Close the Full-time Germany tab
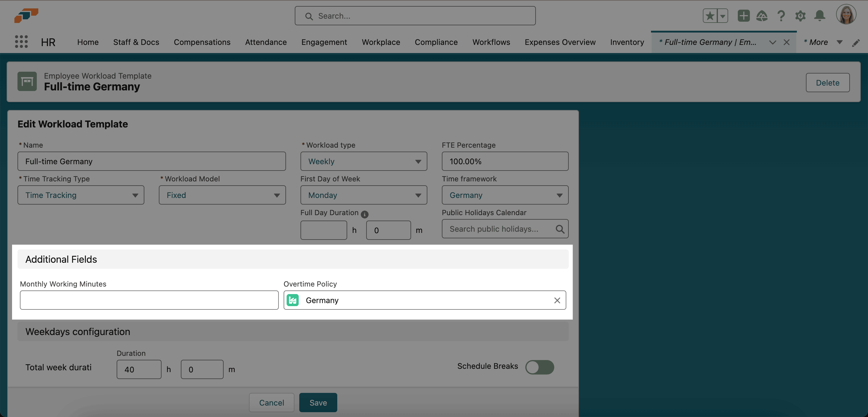Screen dimensions: 868x417 786,42
